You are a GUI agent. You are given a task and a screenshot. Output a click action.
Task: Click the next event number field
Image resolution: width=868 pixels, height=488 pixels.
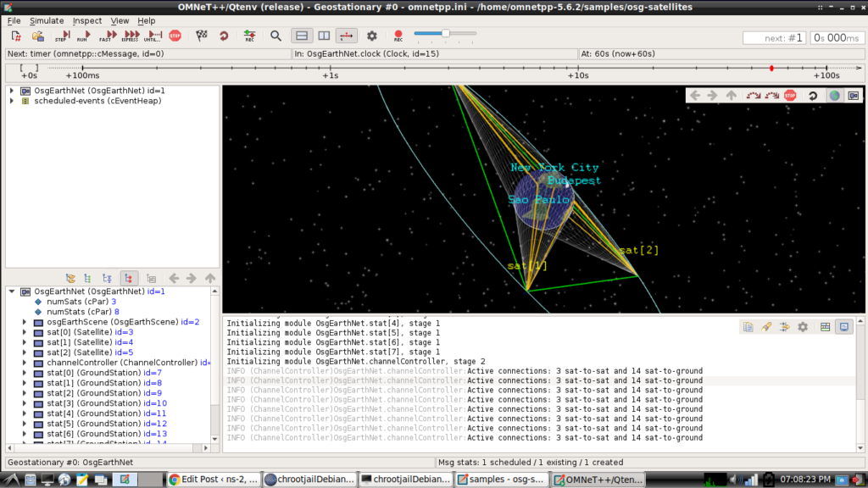tap(775, 38)
